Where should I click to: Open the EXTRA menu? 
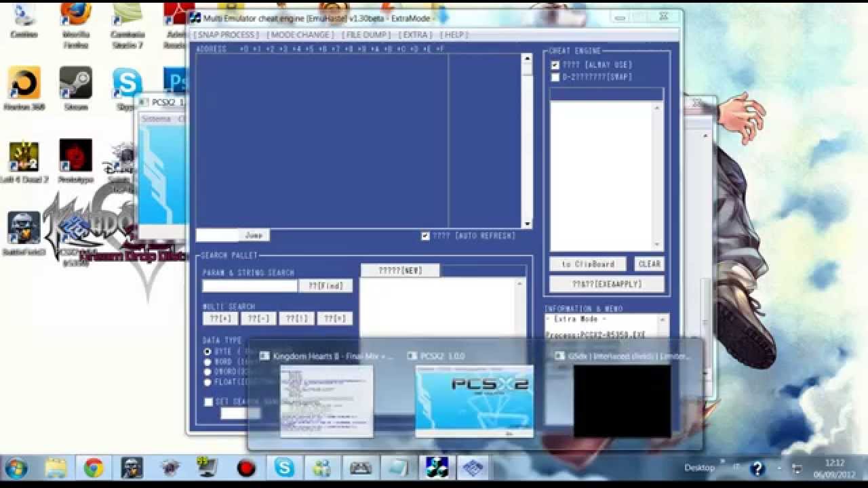[x=416, y=35]
